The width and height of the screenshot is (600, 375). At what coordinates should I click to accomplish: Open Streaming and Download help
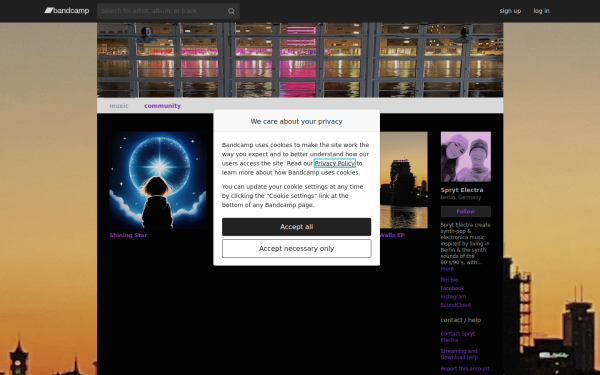(x=459, y=354)
